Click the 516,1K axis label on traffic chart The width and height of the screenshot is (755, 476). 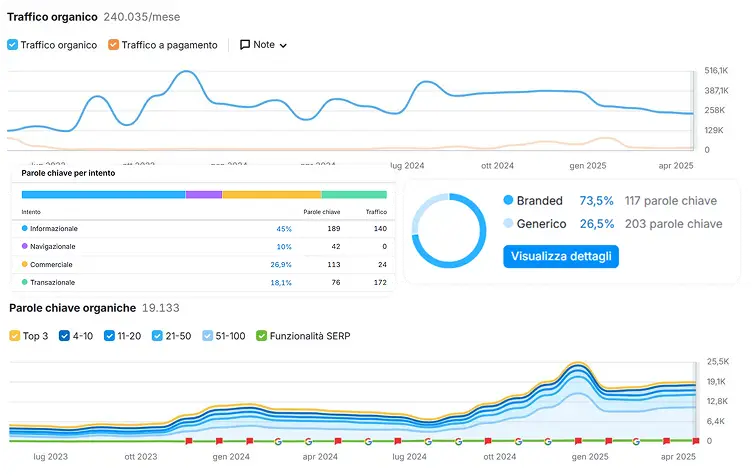click(x=716, y=71)
